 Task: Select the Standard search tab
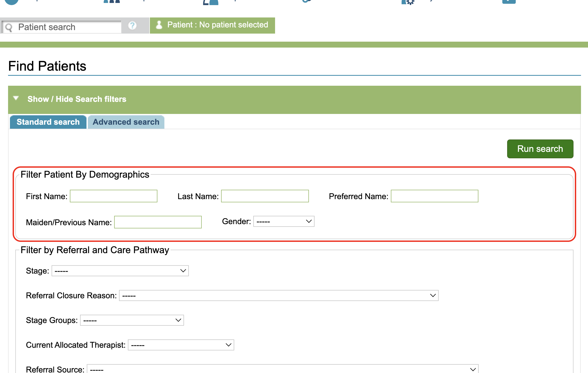(48, 122)
